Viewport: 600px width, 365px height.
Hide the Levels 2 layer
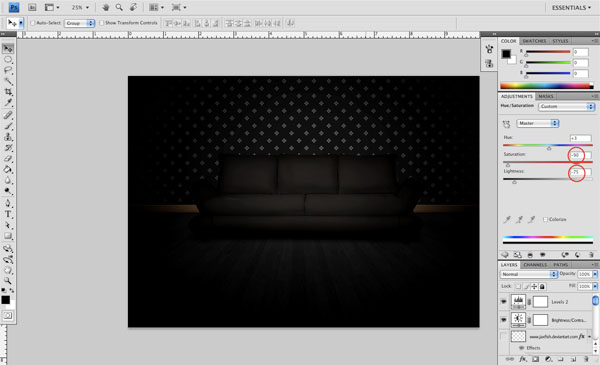pos(504,302)
